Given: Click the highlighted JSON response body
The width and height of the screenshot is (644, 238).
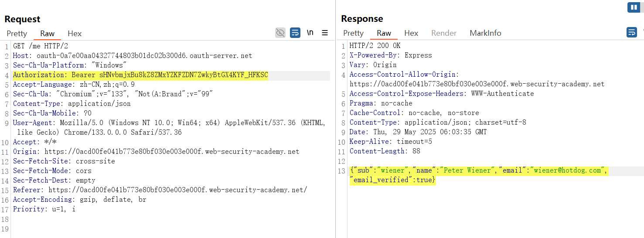Looking at the screenshot, I should click(x=478, y=170).
